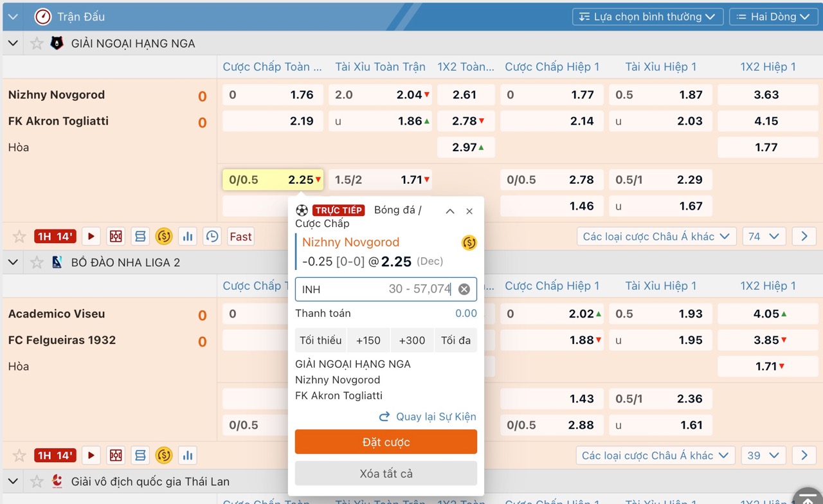Image resolution: width=823 pixels, height=504 pixels.
Task: Open the Lựa chọn bình thường dropdown
Action: [647, 17]
